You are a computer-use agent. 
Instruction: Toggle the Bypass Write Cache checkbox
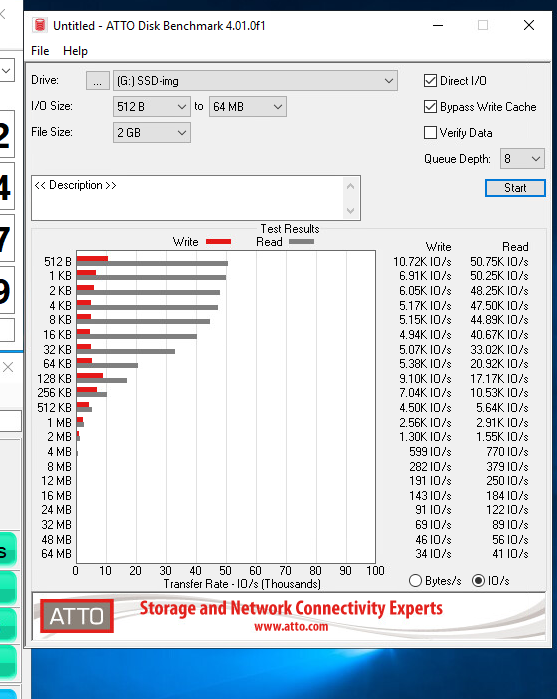pyautogui.click(x=430, y=107)
